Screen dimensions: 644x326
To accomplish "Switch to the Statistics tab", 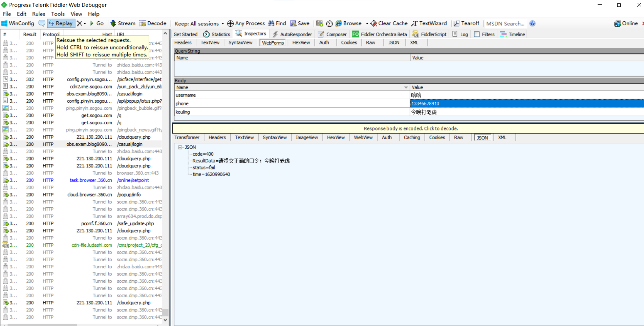I will pos(217,34).
